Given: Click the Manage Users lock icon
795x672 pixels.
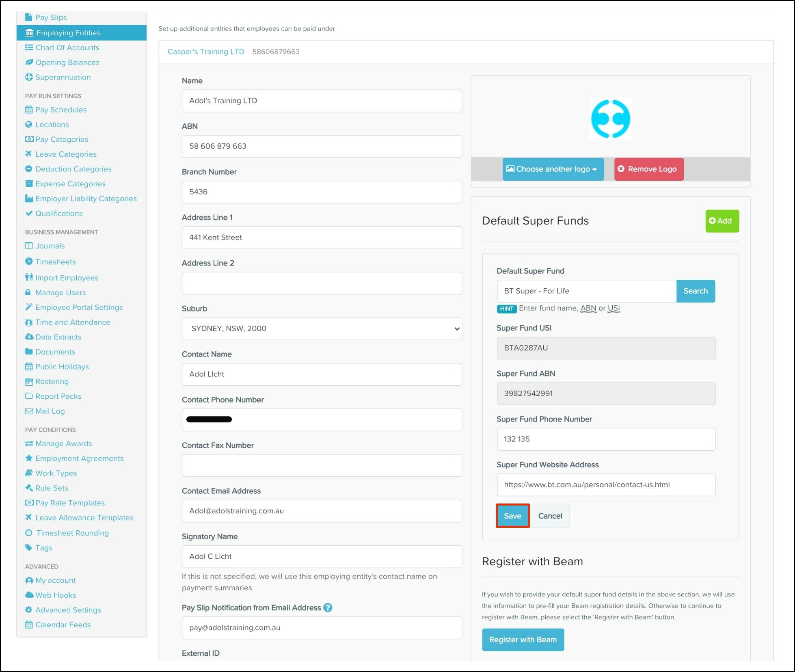Looking at the screenshot, I should coord(28,292).
